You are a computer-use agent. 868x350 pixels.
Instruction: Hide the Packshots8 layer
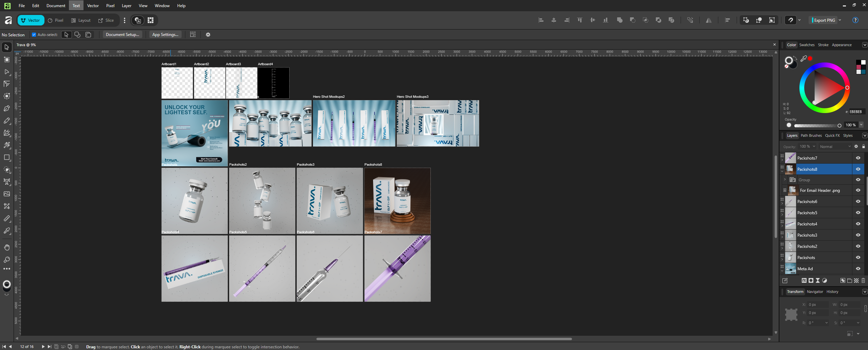(858, 169)
